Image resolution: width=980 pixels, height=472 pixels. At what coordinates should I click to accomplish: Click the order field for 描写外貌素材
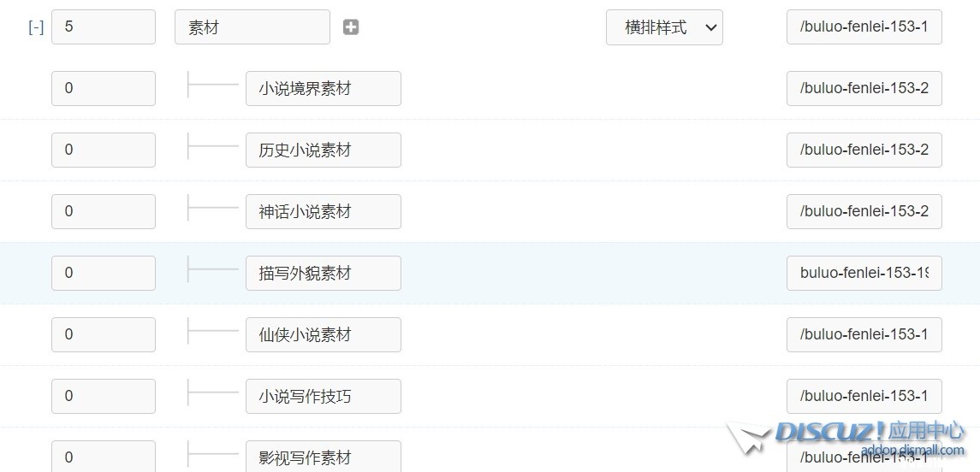[103, 274]
